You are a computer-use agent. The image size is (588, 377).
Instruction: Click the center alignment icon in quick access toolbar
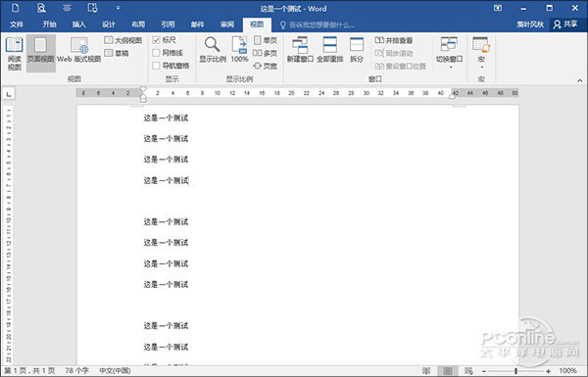pyautogui.click(x=67, y=8)
